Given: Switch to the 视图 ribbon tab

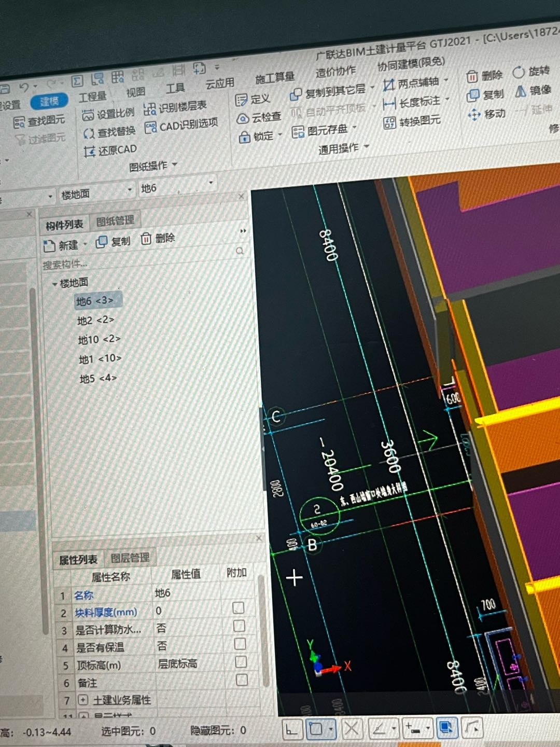Looking at the screenshot, I should 135,92.
